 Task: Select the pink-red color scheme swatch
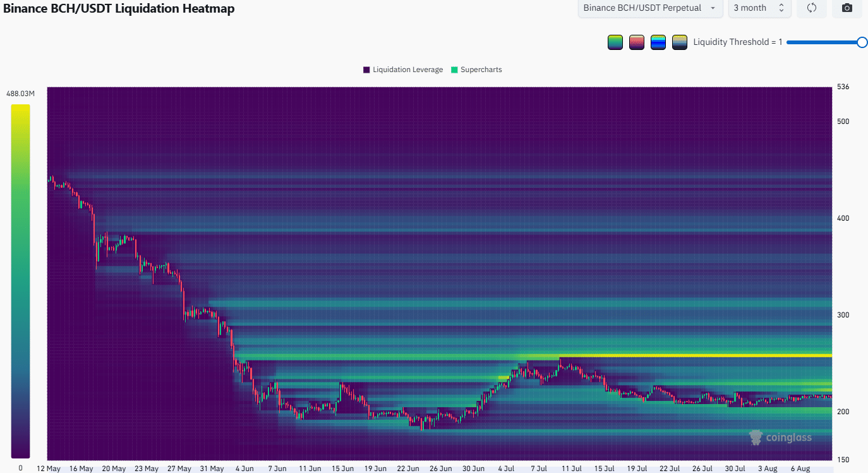637,42
